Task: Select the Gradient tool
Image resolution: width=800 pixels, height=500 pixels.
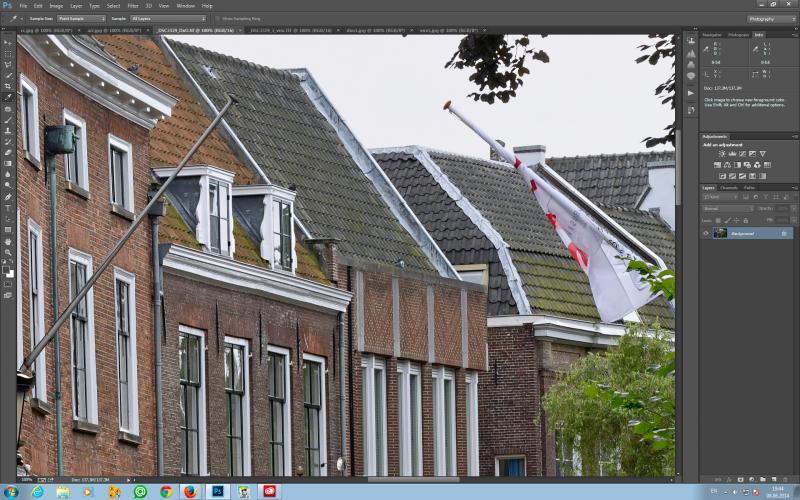Action: point(8,163)
